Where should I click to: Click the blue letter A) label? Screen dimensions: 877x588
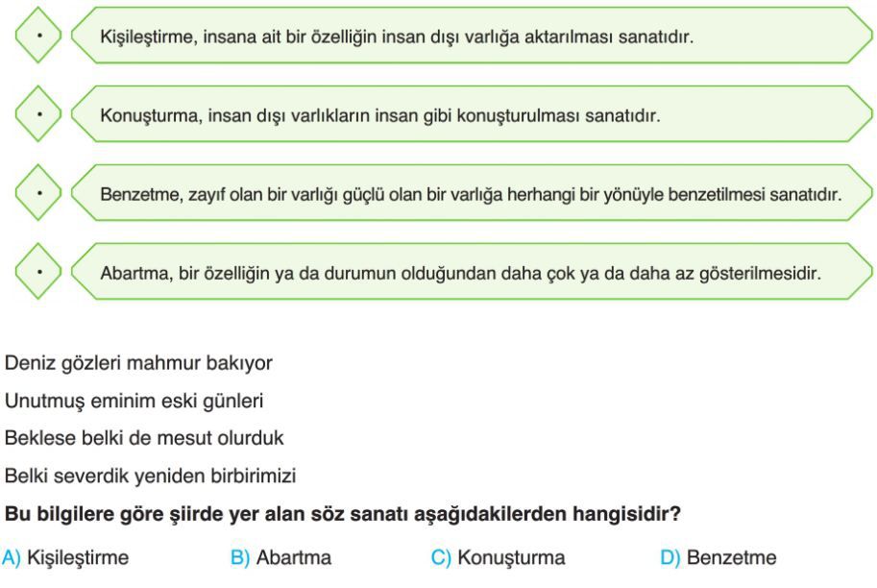click(12, 558)
